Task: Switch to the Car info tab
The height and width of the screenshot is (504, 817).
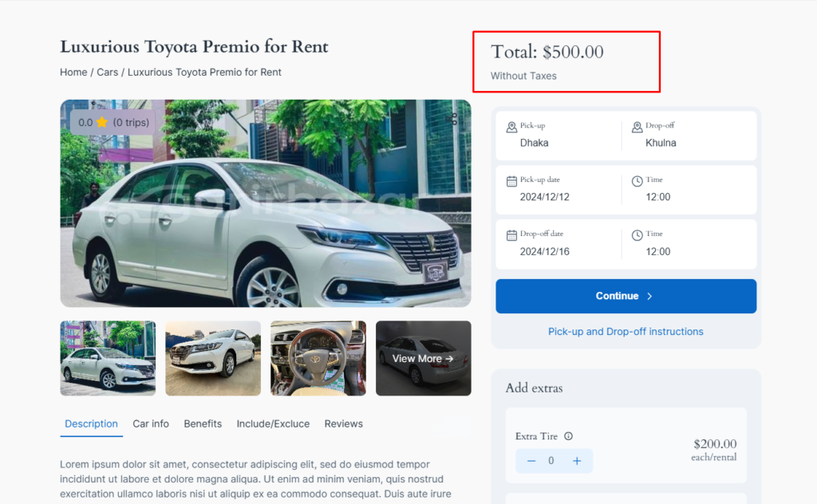Action: pos(151,423)
